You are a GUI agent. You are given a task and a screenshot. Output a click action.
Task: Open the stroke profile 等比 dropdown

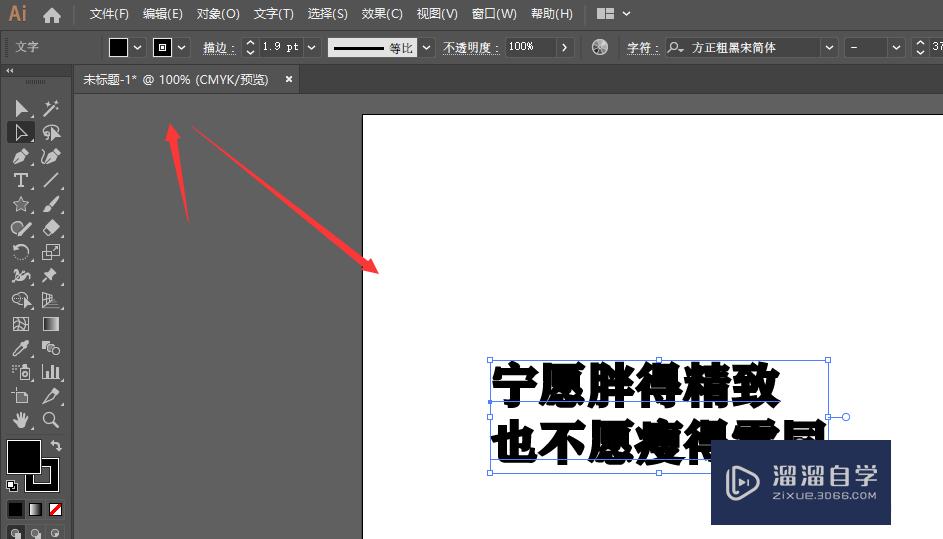(x=426, y=47)
